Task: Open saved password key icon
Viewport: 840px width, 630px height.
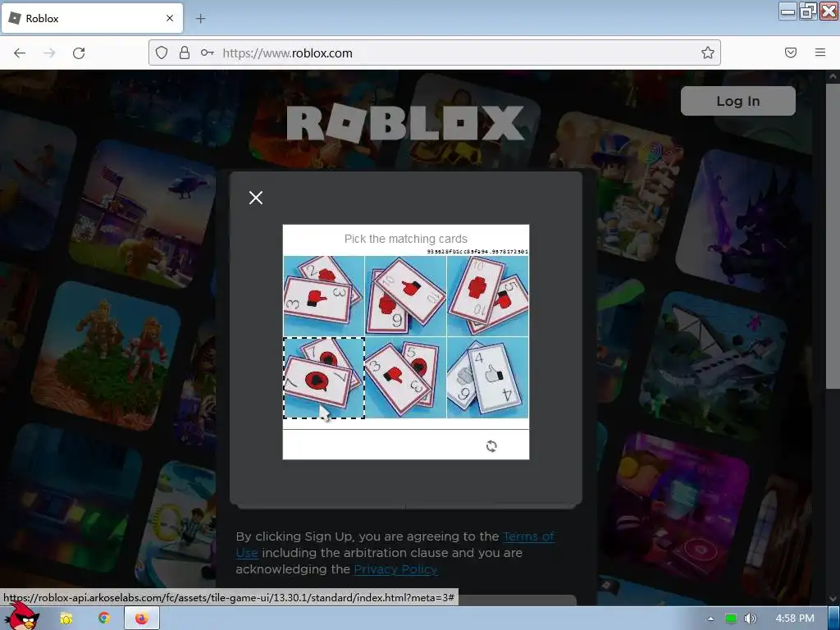Action: (208, 52)
